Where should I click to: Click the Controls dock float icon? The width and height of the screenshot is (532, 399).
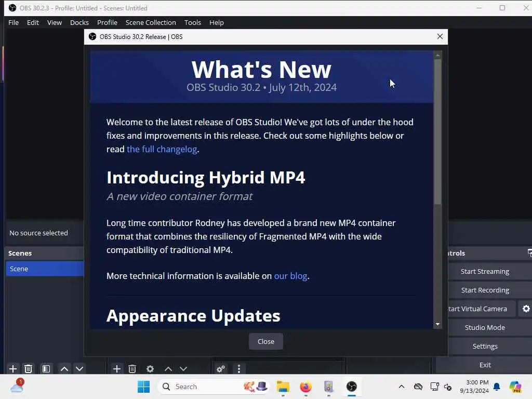[x=529, y=253]
